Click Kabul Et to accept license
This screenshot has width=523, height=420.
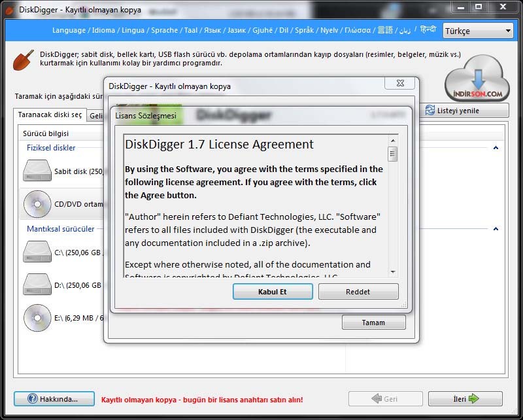[x=273, y=292]
